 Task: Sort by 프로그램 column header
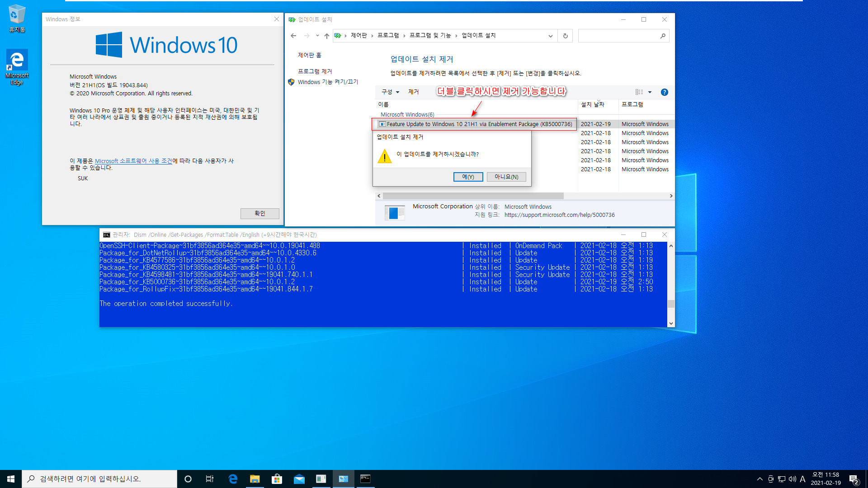(x=632, y=105)
